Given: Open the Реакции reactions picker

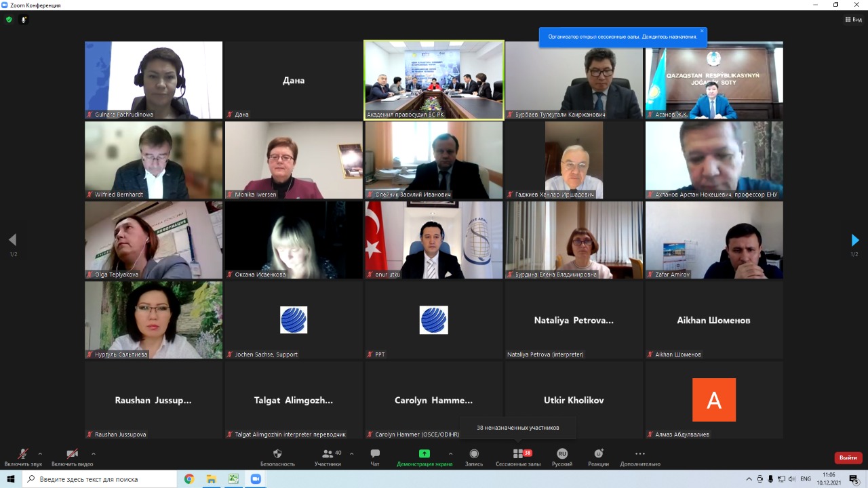Looking at the screenshot, I should tap(598, 457).
